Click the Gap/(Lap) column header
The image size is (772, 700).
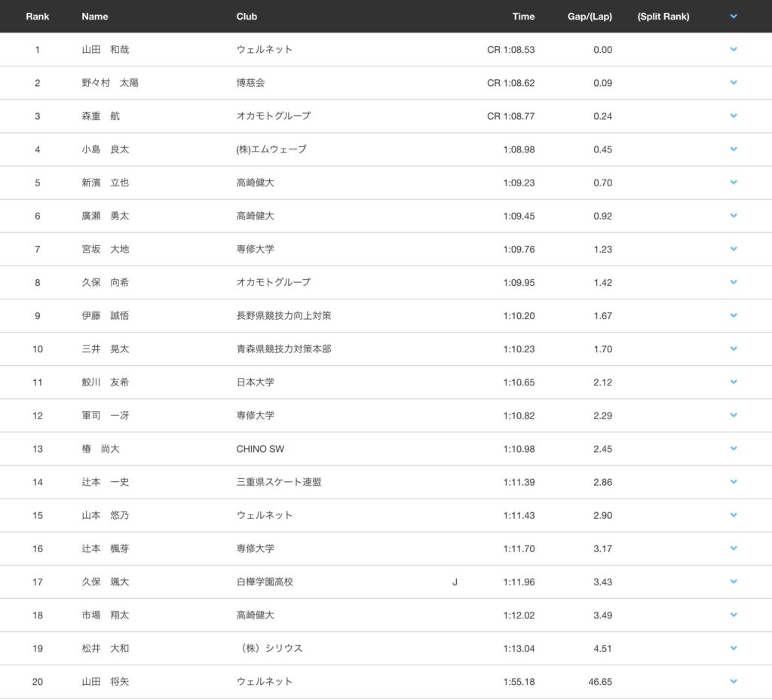pyautogui.click(x=590, y=17)
